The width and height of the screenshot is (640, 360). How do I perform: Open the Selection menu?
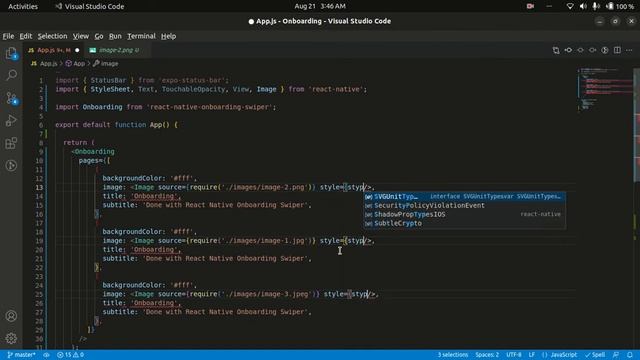click(52, 36)
